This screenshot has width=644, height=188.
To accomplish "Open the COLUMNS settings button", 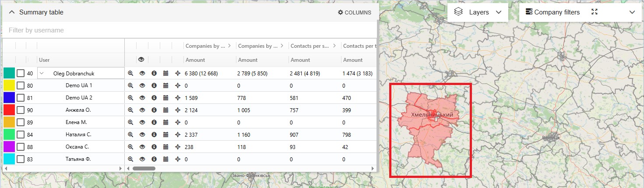I will 355,13.
